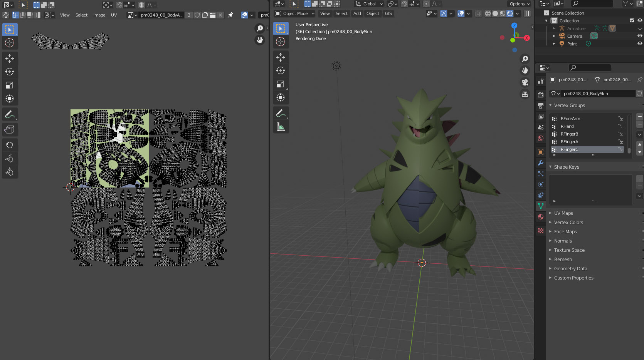The width and height of the screenshot is (644, 360).
Task: Select the 3D viewport Move tool
Action: [x=281, y=57]
